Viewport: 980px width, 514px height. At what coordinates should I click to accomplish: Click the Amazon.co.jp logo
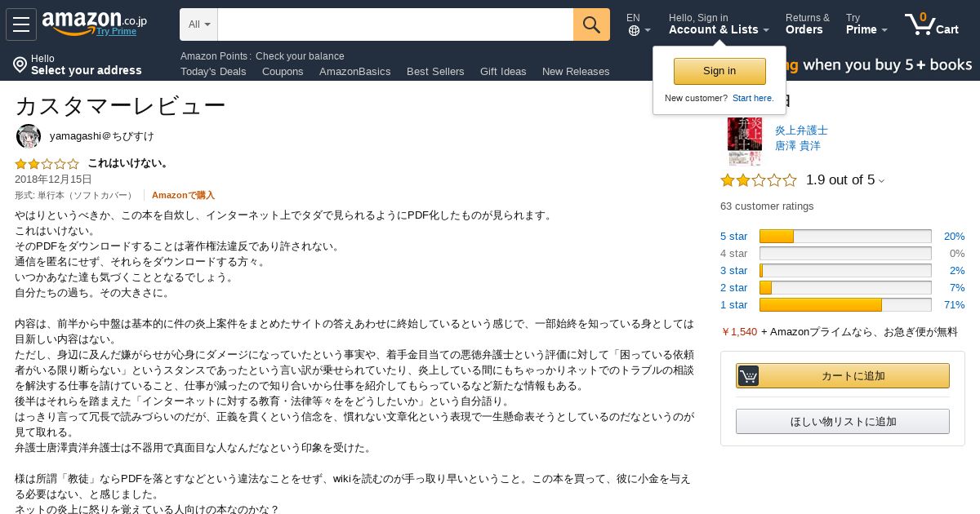tap(95, 24)
